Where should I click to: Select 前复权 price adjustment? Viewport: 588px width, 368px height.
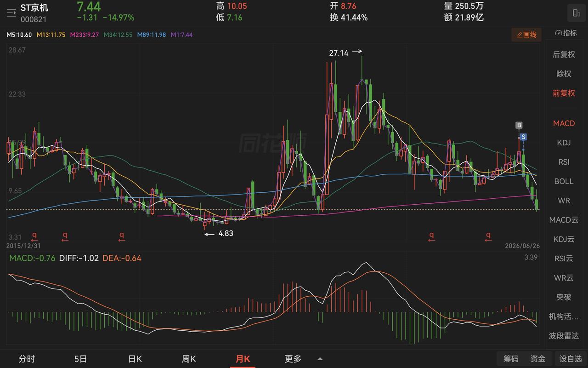(564, 93)
